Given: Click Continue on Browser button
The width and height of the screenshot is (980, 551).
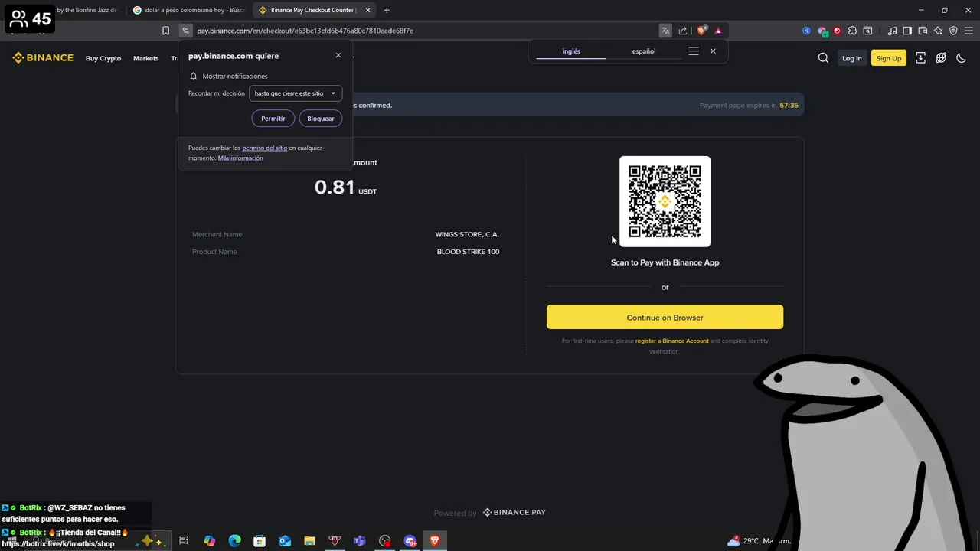Looking at the screenshot, I should (x=665, y=317).
